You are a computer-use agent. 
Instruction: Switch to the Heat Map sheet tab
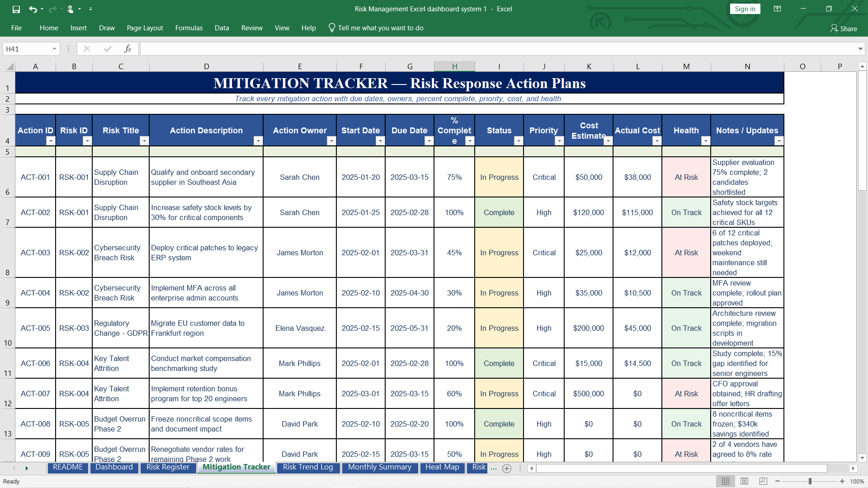point(442,467)
